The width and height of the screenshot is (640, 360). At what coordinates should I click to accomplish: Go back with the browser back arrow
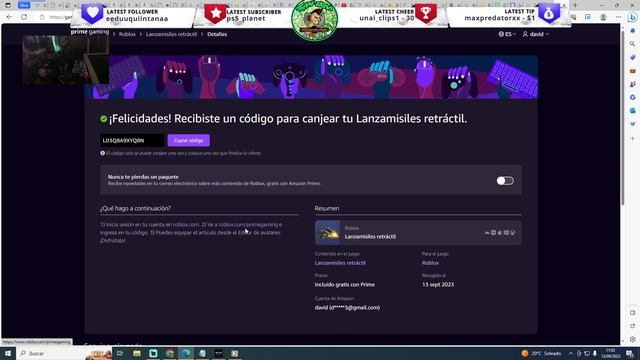point(9,17)
